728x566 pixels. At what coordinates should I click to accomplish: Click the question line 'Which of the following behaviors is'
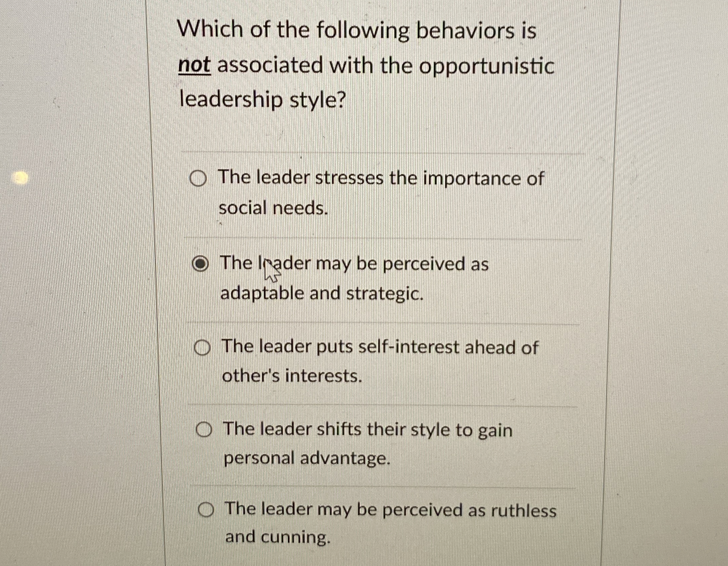point(357,31)
